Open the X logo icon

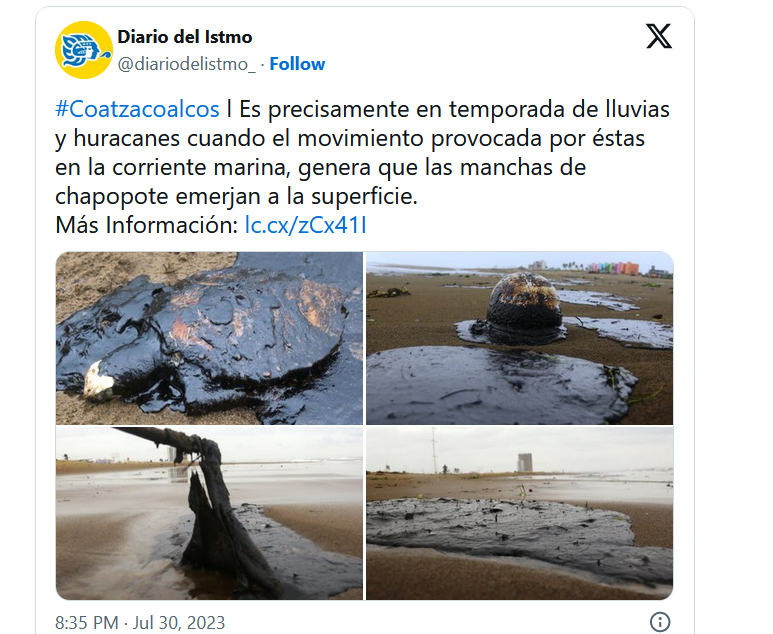tap(659, 36)
